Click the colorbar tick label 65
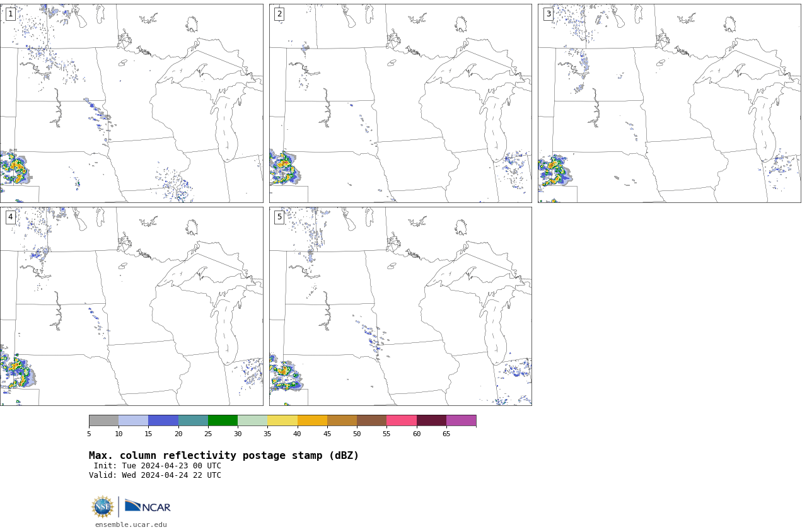This screenshot has height=532, width=807. click(446, 434)
